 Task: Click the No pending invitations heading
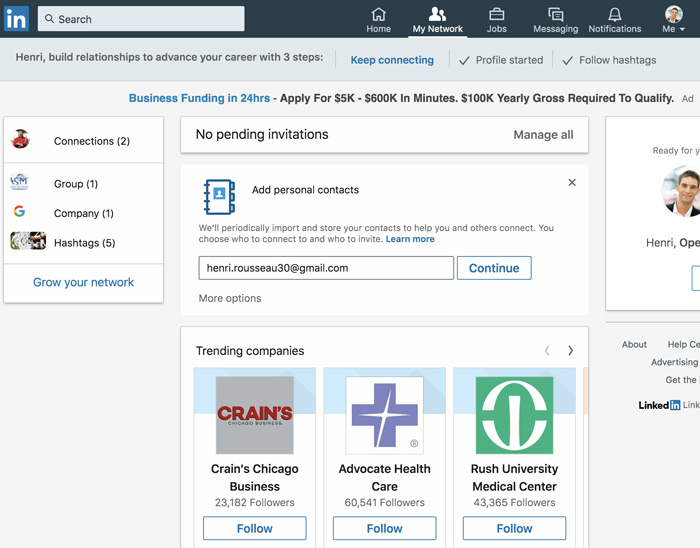pyautogui.click(x=262, y=134)
